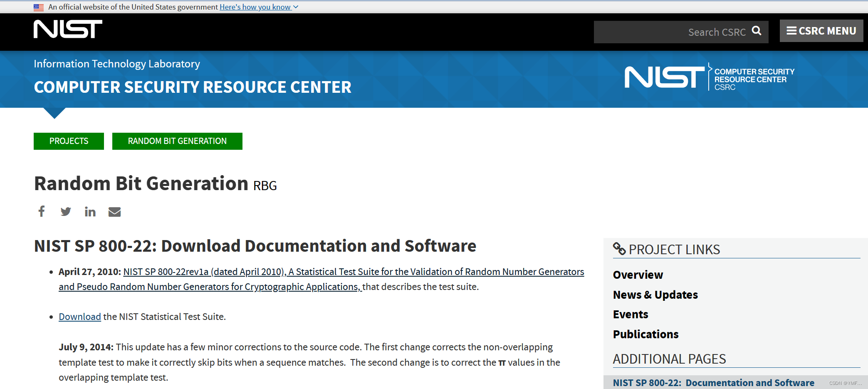Select NIST SP 800-22 Documentation and Software page
Viewport: 868px width, 389px height.
point(714,383)
